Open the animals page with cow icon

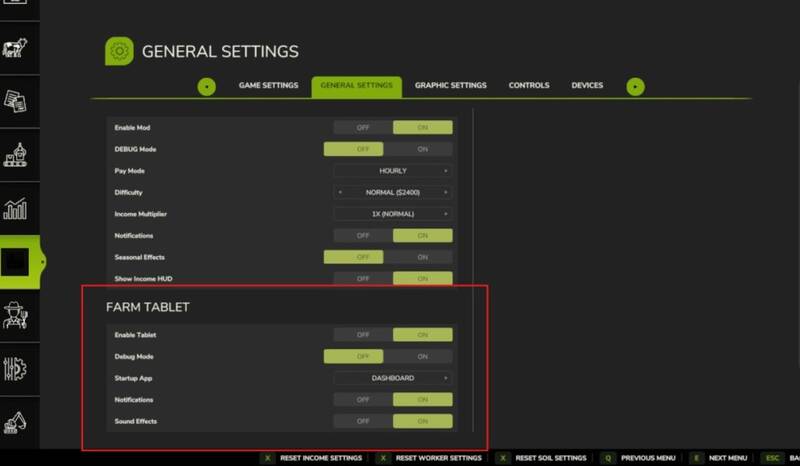(x=16, y=49)
